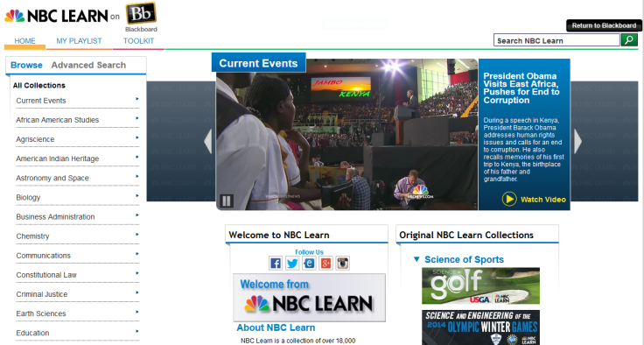Select Chemistry collection

point(33,236)
